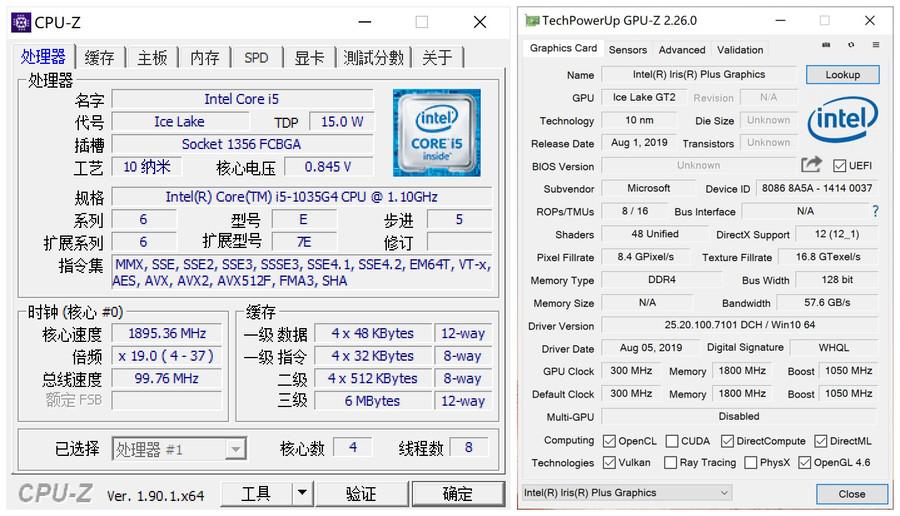Click the Multi-GPU field Disabled
The height and width of the screenshot is (516, 900).
(739, 416)
